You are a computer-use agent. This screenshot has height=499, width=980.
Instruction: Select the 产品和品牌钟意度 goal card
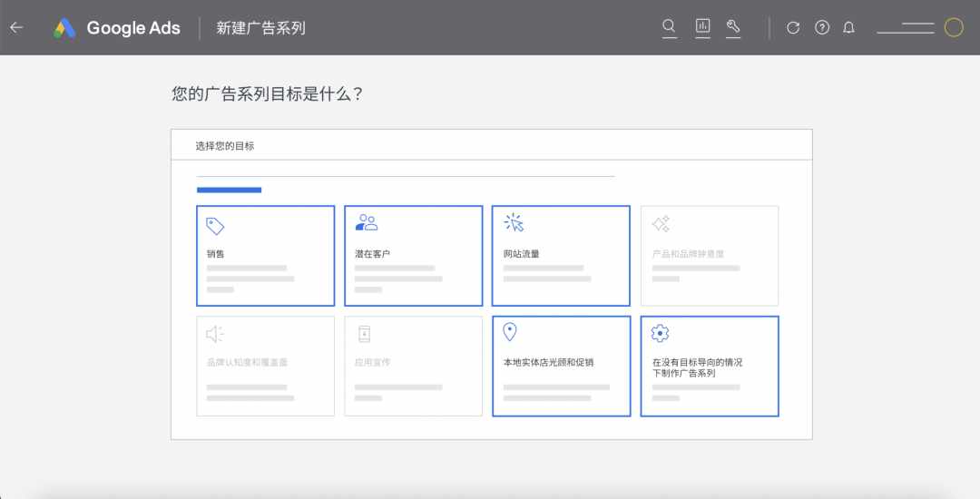pyautogui.click(x=710, y=256)
